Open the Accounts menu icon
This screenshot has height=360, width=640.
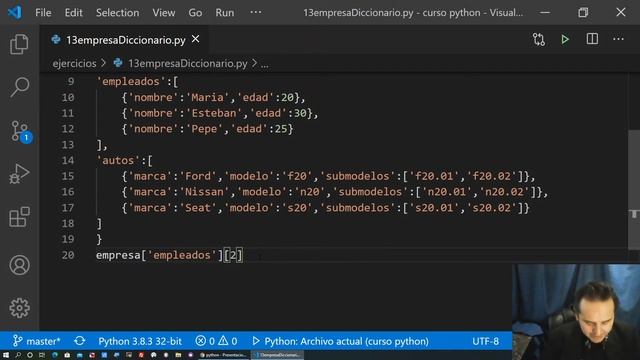pyautogui.click(x=19, y=265)
